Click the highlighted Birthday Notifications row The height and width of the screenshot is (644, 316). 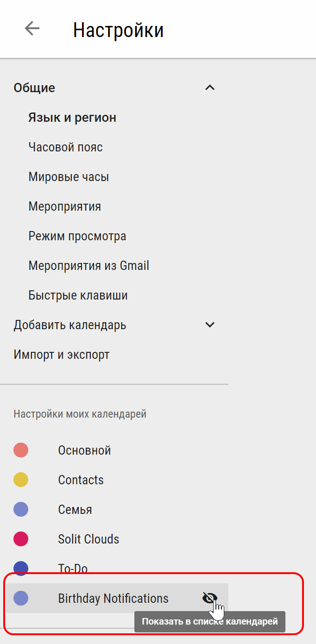tap(113, 598)
